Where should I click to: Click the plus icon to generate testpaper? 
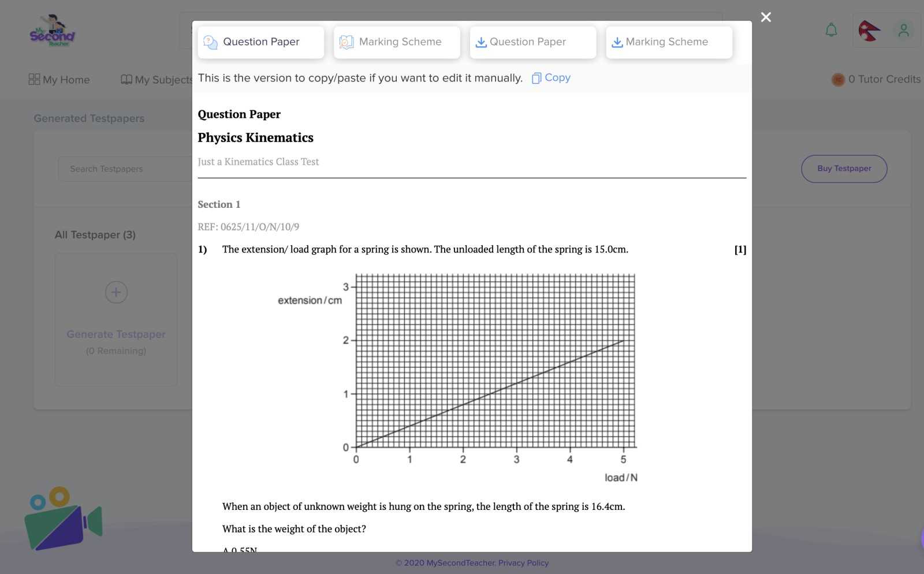click(116, 292)
